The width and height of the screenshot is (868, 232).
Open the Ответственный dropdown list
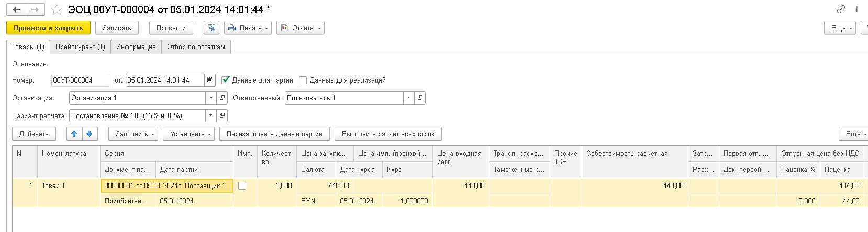pyautogui.click(x=408, y=98)
